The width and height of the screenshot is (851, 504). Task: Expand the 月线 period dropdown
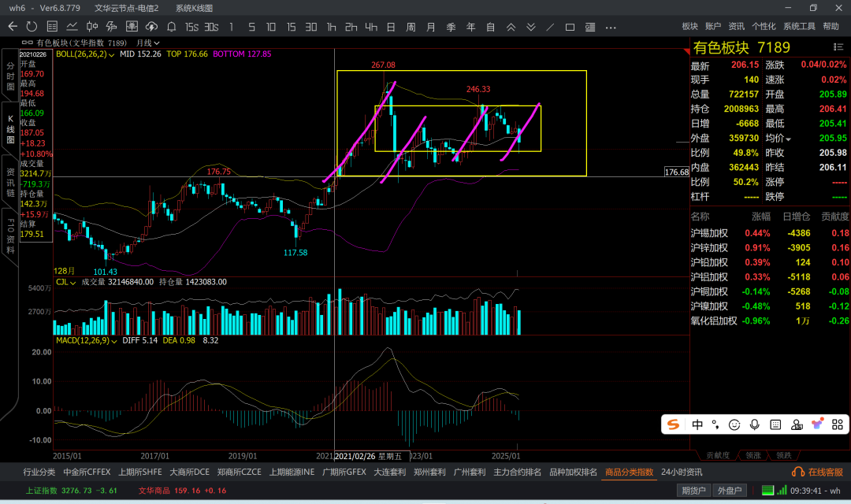click(x=147, y=43)
